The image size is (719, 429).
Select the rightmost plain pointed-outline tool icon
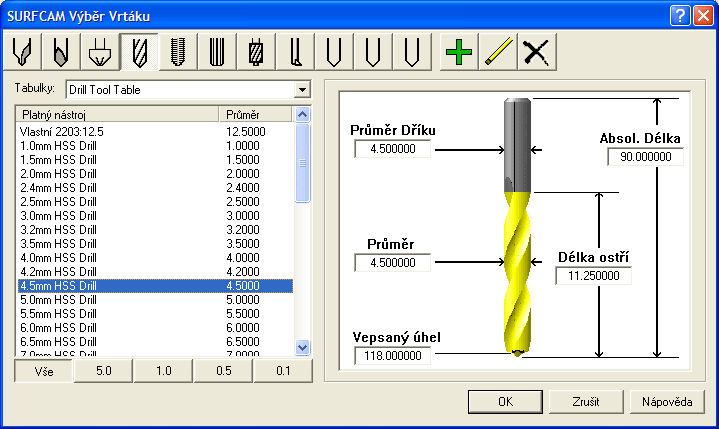412,52
